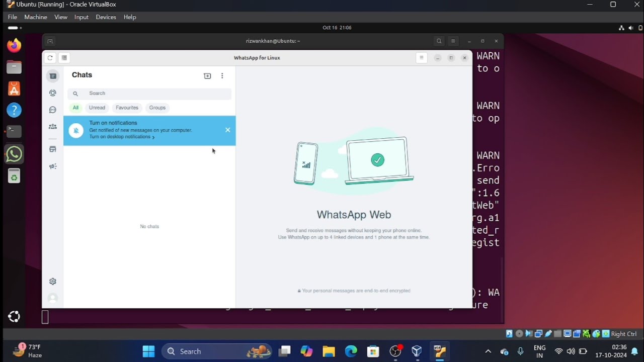The width and height of the screenshot is (644, 362).
Task: Start a new chat with plus icon
Action: coord(207,76)
